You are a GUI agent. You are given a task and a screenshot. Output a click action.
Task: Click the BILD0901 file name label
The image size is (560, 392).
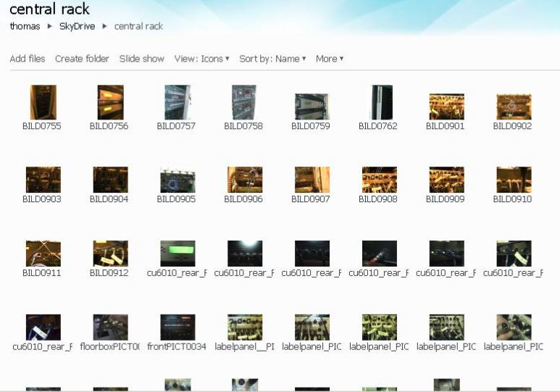click(446, 126)
